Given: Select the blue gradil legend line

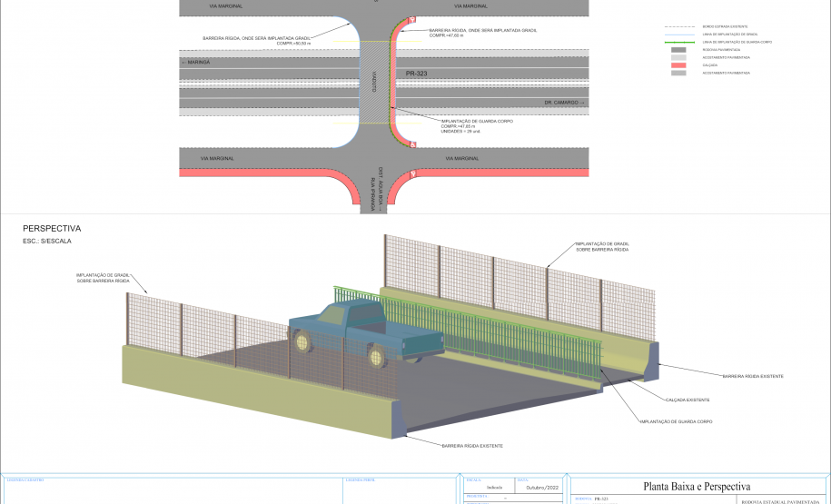Looking at the screenshot, I should (x=682, y=35).
